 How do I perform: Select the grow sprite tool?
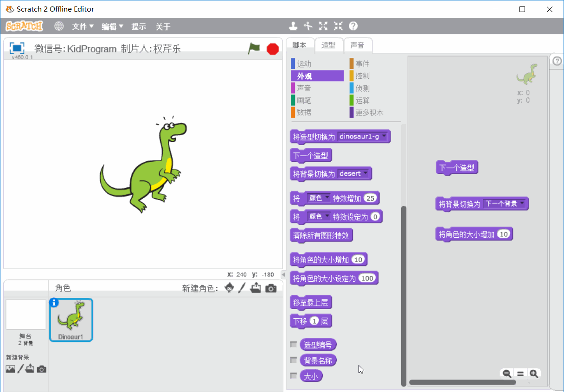click(x=323, y=26)
